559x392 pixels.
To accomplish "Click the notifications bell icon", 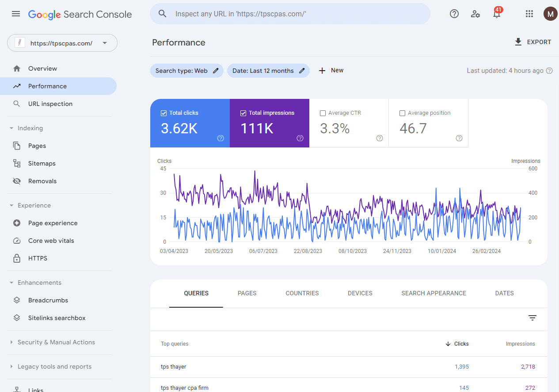I will [x=497, y=14].
